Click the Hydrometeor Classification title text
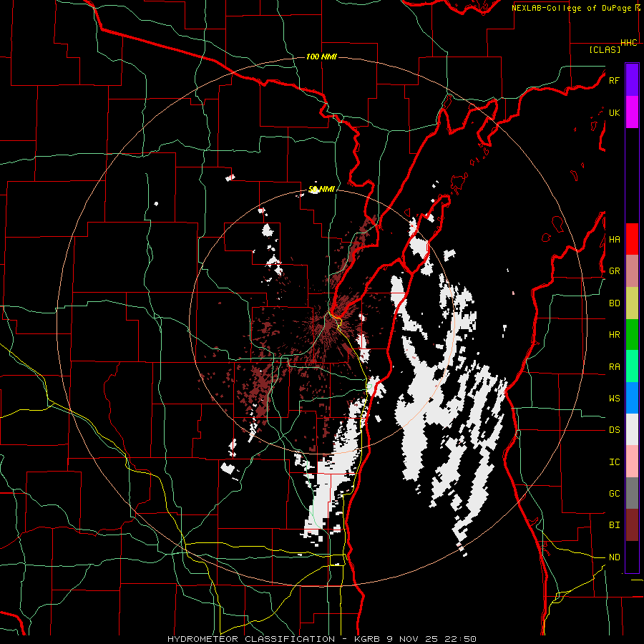Viewport: 644px width, 644px height. 251,639
